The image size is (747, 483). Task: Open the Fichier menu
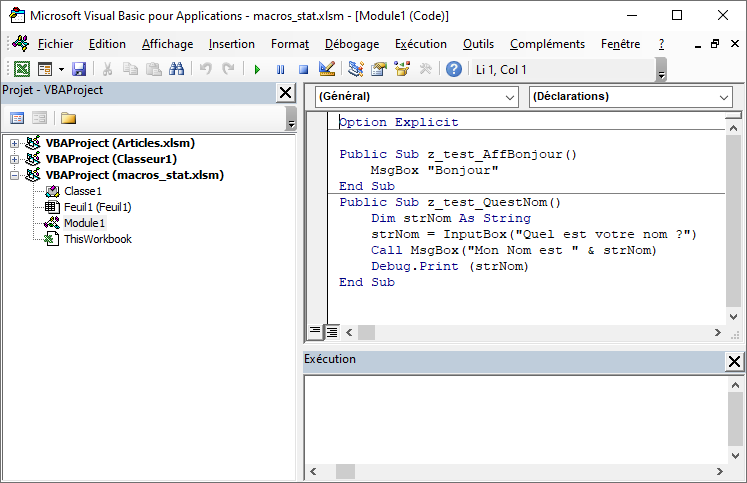[55, 44]
